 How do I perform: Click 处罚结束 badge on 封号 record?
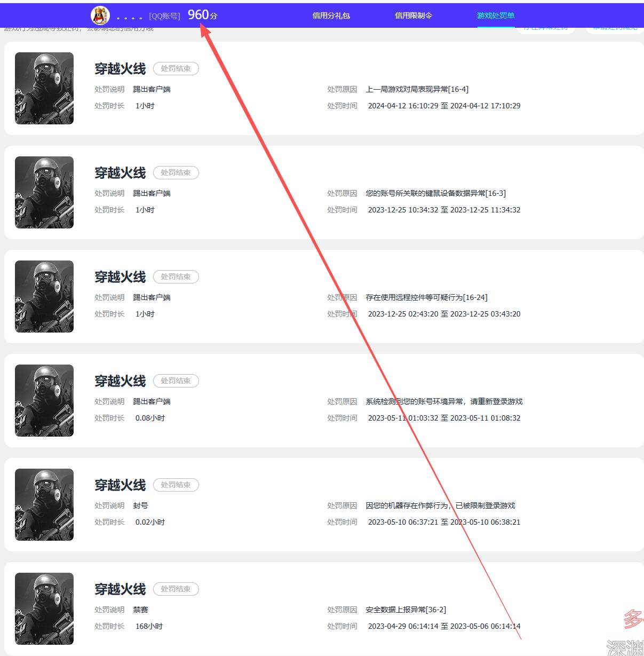point(176,485)
